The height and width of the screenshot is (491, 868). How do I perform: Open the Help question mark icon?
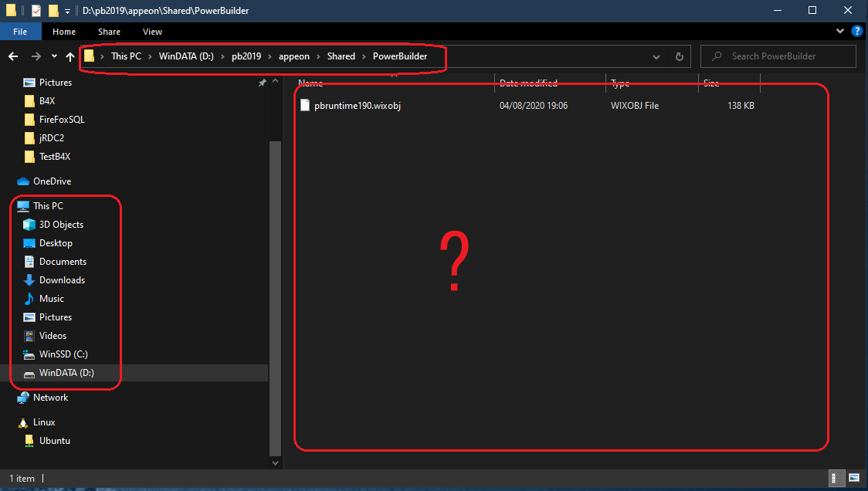856,32
